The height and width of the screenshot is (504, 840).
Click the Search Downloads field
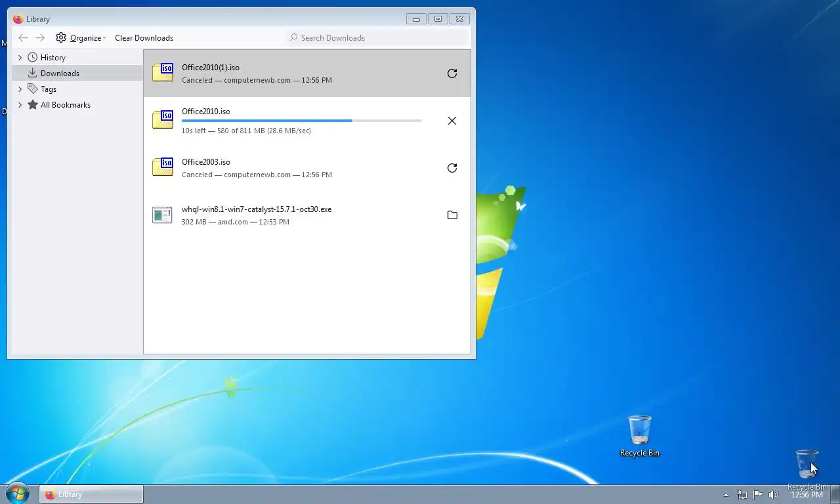coord(377,37)
